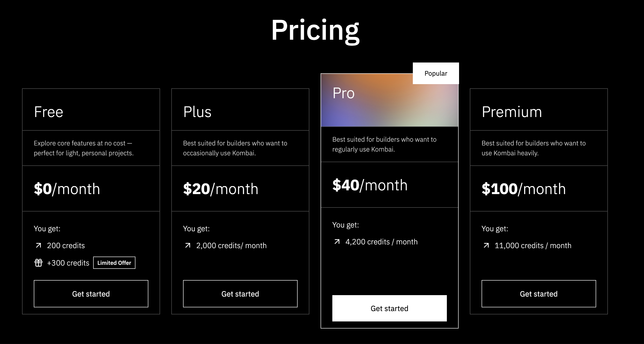This screenshot has height=344, width=644.
Task: Click Get started on the Pro plan
Action: tap(389, 308)
